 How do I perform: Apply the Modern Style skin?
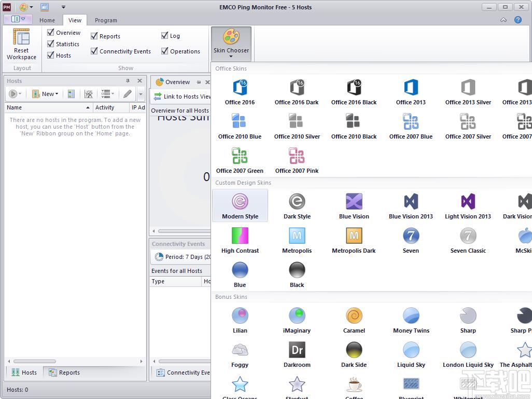[x=240, y=206]
